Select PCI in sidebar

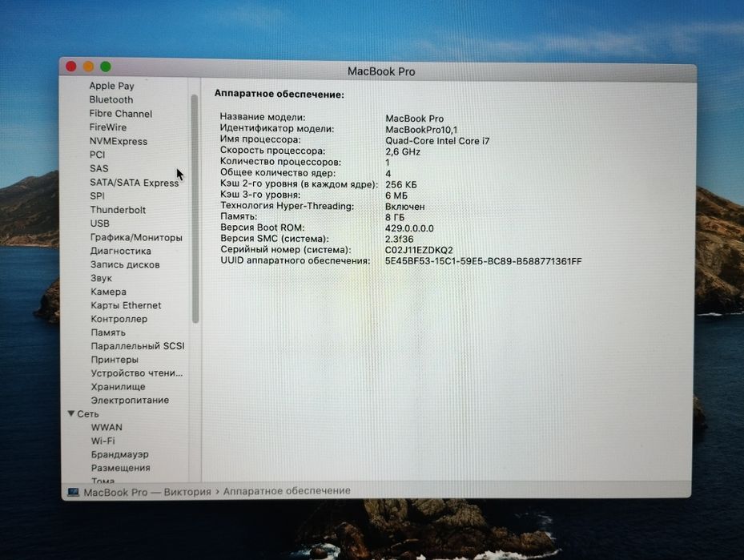[97, 155]
